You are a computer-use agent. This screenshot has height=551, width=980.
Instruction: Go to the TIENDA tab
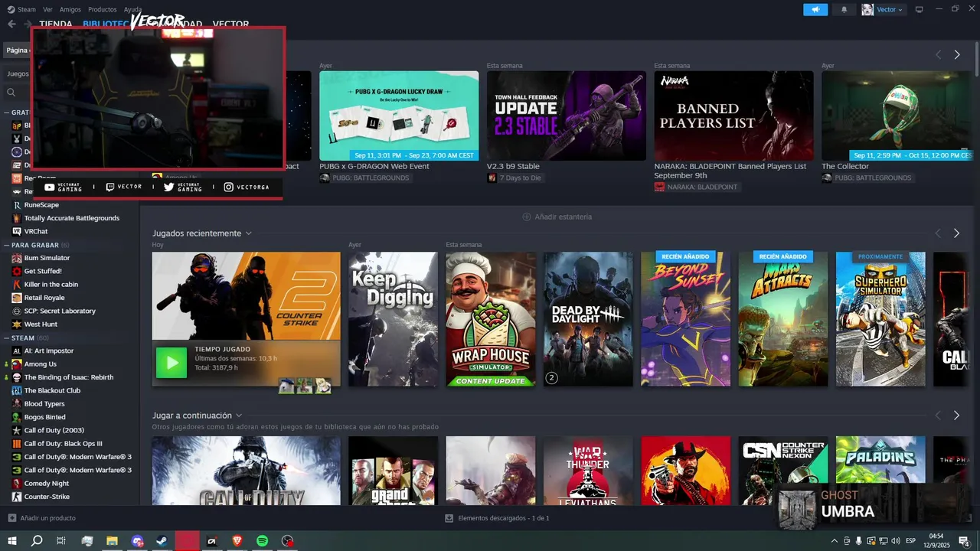pos(56,24)
